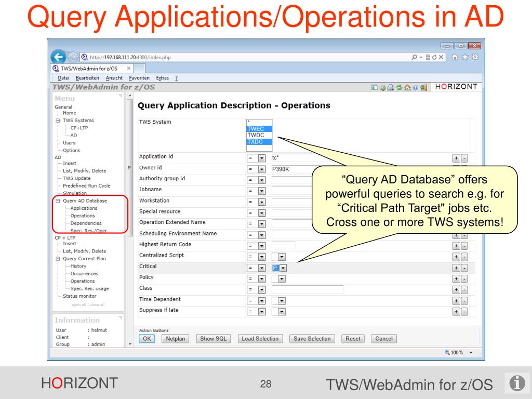Open the Application id operator dropdown

pyautogui.click(x=262, y=158)
